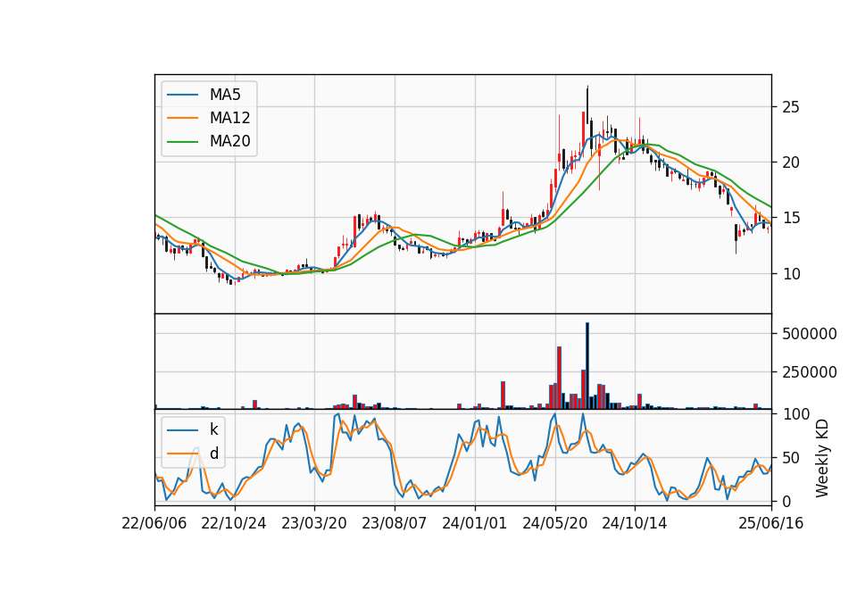Image resolution: width=857 pixels, height=616 pixels.
Task: Click the Weekly KD axis title
Action: click(822, 458)
